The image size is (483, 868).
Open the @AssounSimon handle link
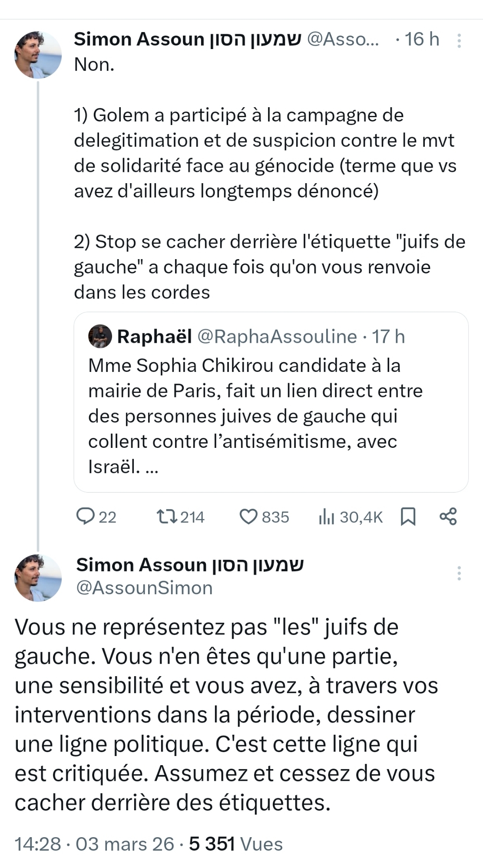144,588
